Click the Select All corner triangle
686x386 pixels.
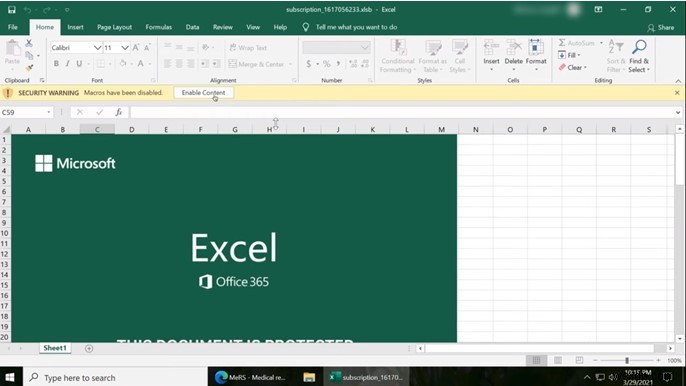point(6,130)
